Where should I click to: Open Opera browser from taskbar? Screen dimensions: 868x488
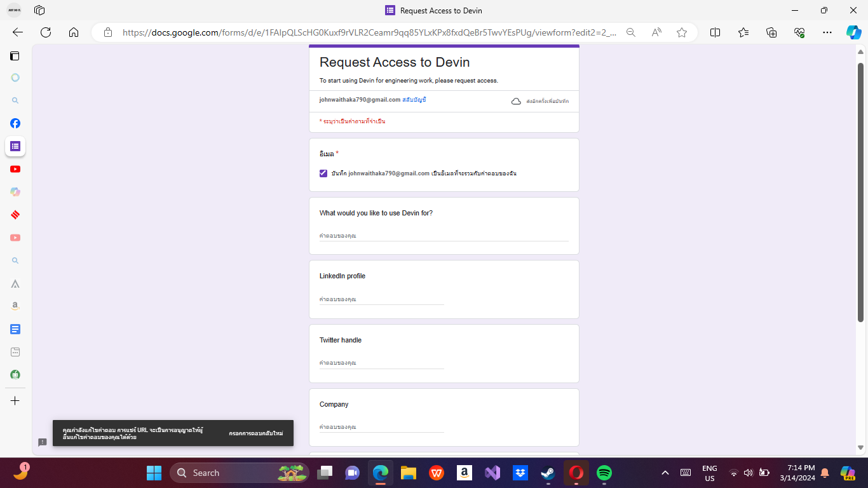576,473
